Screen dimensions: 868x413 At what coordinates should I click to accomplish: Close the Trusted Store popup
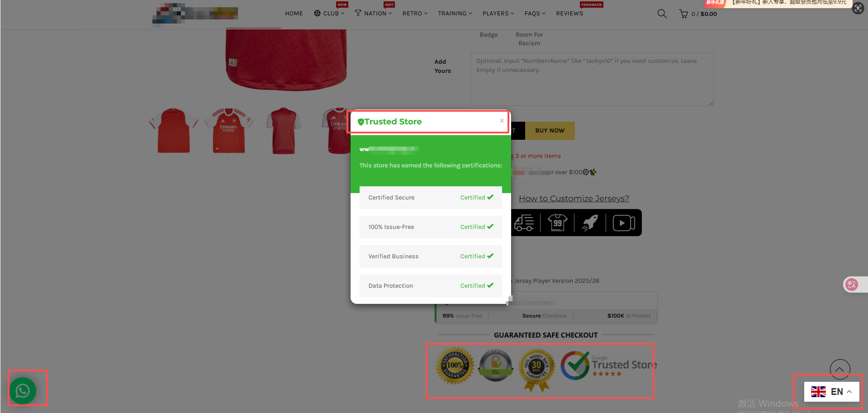[x=502, y=121]
